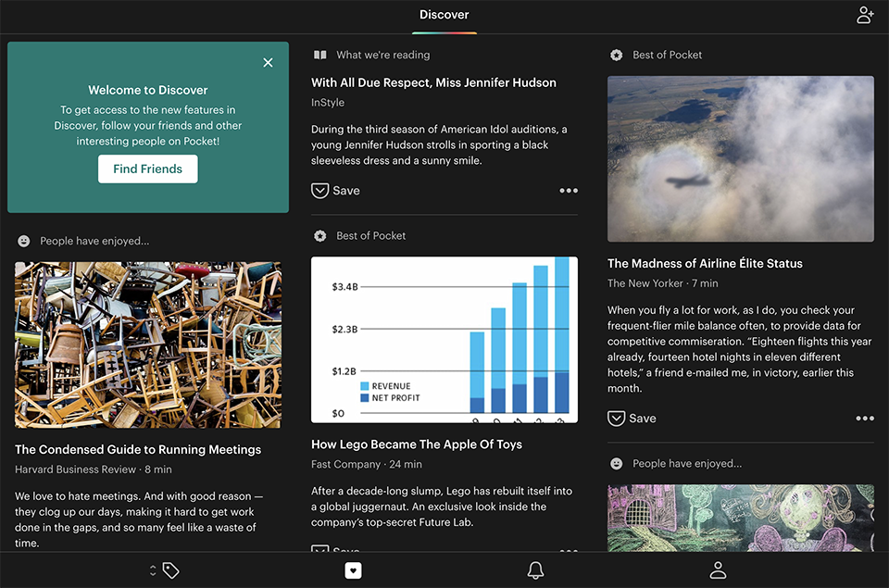Image resolution: width=889 pixels, height=588 pixels.
Task: Click the book icon beside What we're reading
Action: click(320, 55)
